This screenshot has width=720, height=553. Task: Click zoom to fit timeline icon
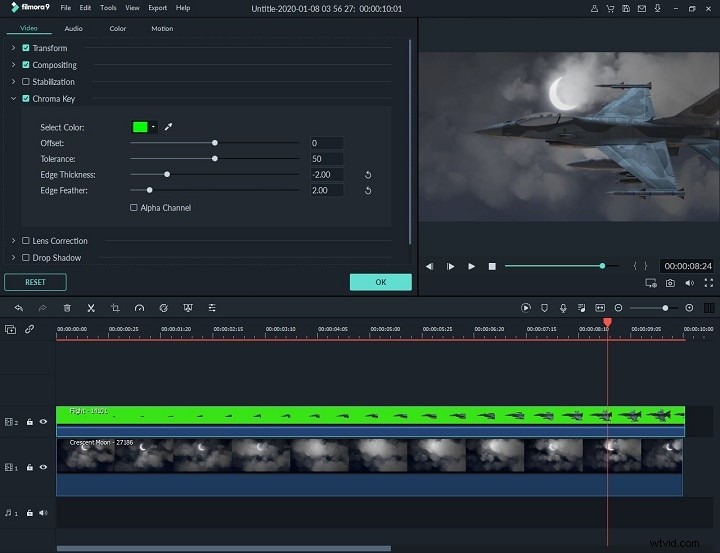pos(600,308)
